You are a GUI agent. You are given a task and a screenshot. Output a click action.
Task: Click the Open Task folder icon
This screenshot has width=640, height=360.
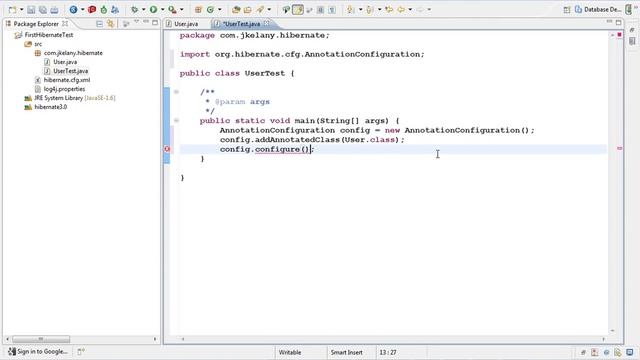[247, 9]
